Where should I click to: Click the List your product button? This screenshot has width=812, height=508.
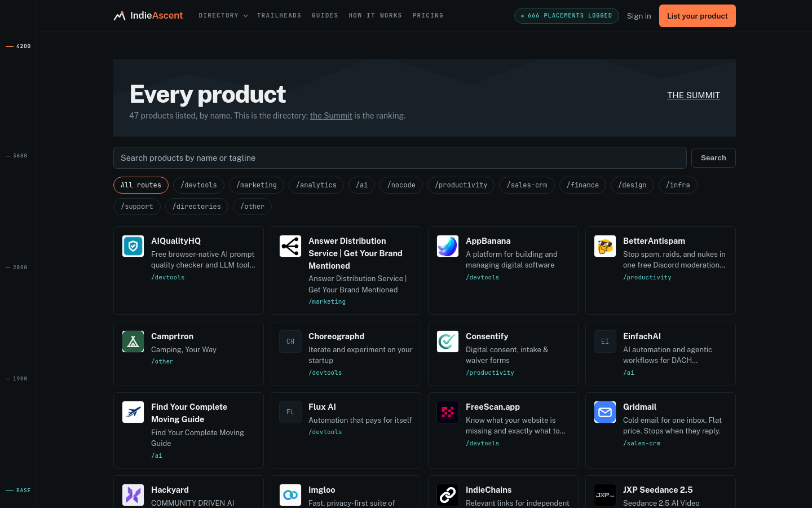click(697, 16)
